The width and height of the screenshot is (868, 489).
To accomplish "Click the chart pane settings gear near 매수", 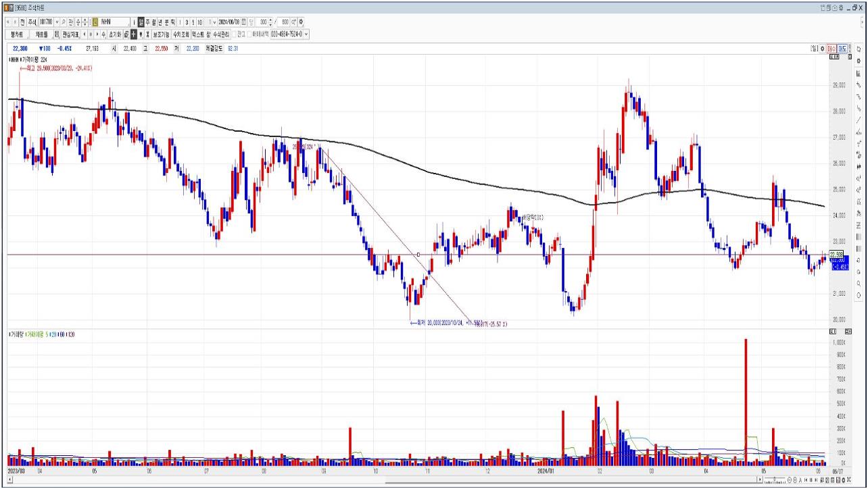I will [x=822, y=49].
